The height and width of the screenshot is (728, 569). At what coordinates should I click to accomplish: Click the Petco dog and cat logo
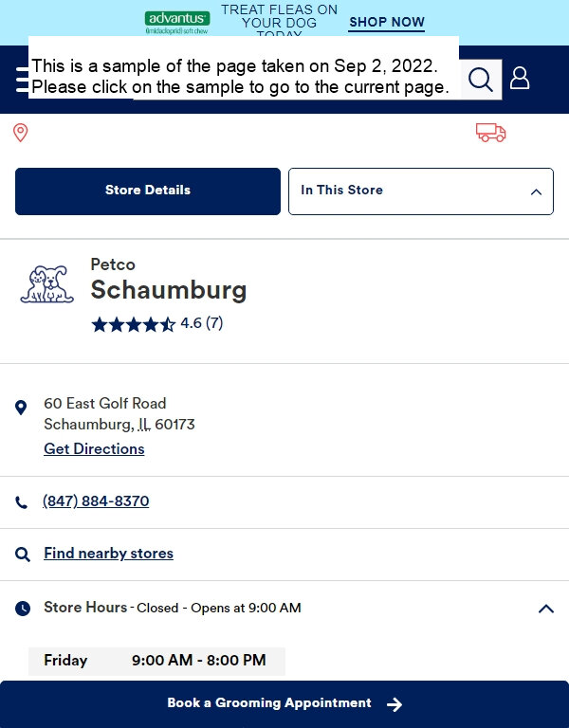[x=46, y=284]
